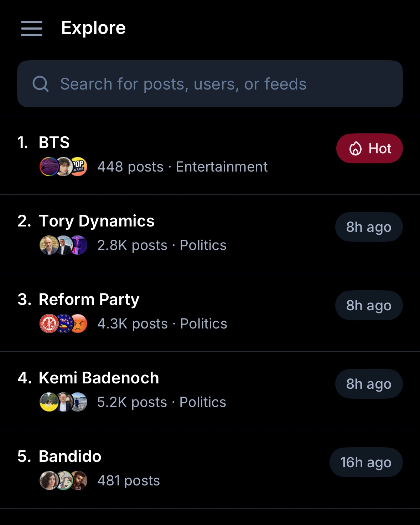This screenshot has height=525, width=420.
Task: Click the Hot badge on BTS
Action: click(369, 148)
